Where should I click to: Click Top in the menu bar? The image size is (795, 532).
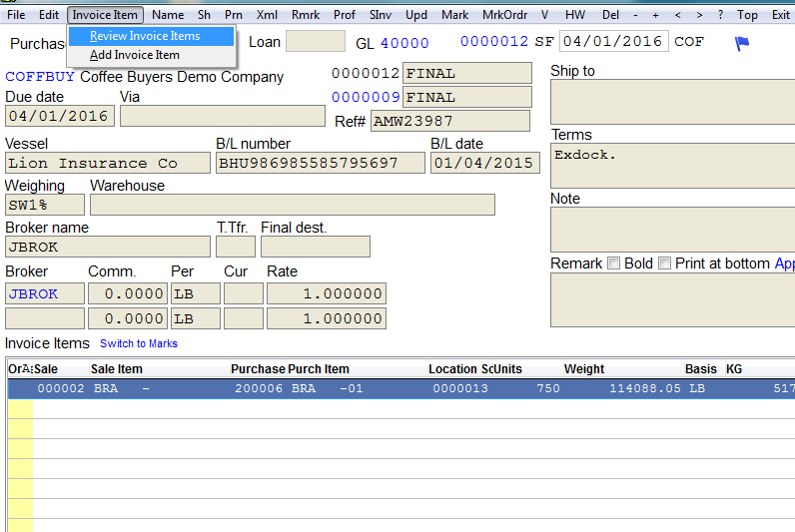747,15
